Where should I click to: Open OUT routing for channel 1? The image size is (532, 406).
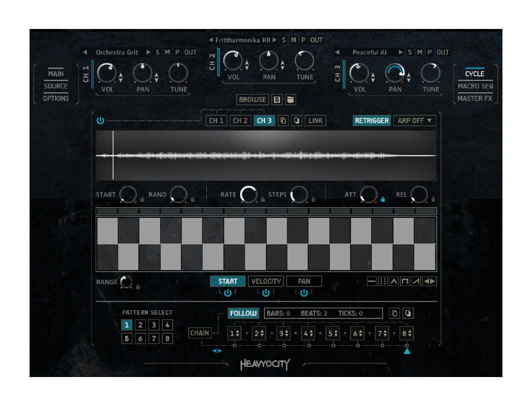coord(190,53)
